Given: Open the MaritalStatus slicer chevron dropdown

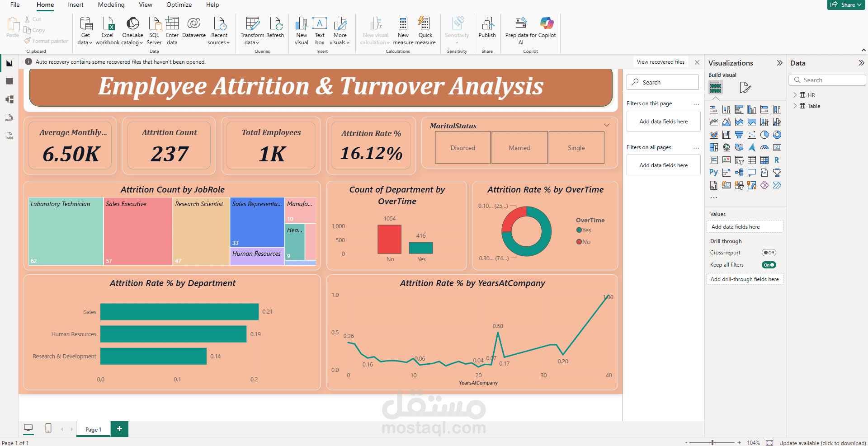Looking at the screenshot, I should point(607,125).
